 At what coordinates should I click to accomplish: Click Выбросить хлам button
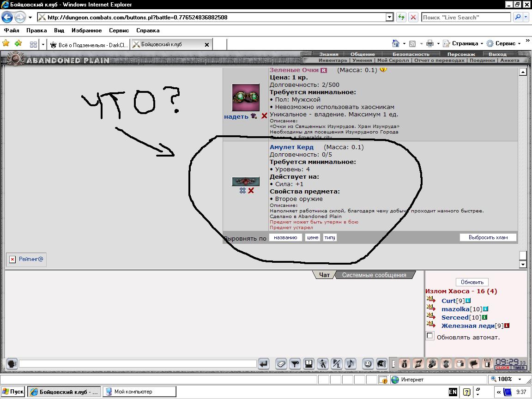point(488,237)
